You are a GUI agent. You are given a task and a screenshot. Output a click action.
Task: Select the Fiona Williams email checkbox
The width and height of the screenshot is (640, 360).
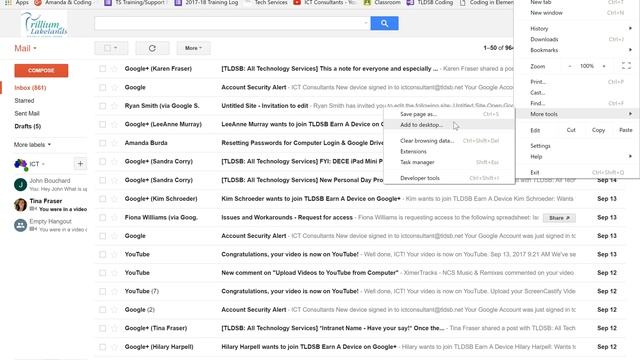point(102,218)
